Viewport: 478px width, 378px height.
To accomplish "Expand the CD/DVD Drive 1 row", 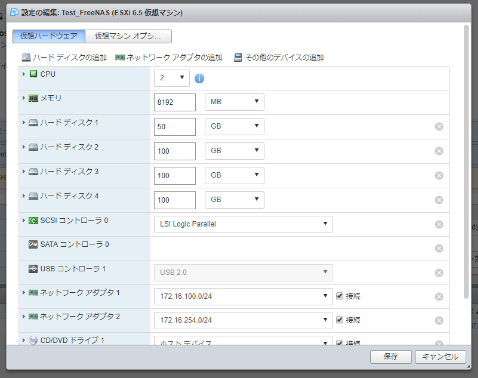I will click(24, 340).
